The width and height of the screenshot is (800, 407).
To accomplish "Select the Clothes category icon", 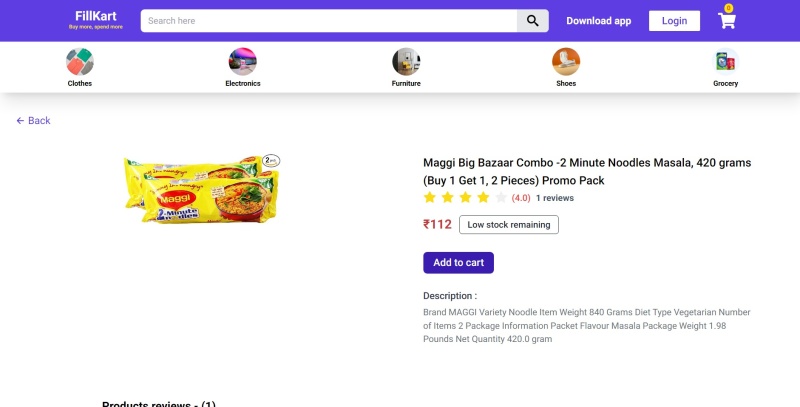I will point(80,62).
